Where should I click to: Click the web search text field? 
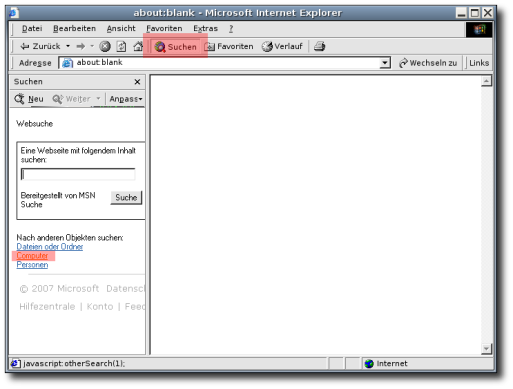[x=78, y=174]
